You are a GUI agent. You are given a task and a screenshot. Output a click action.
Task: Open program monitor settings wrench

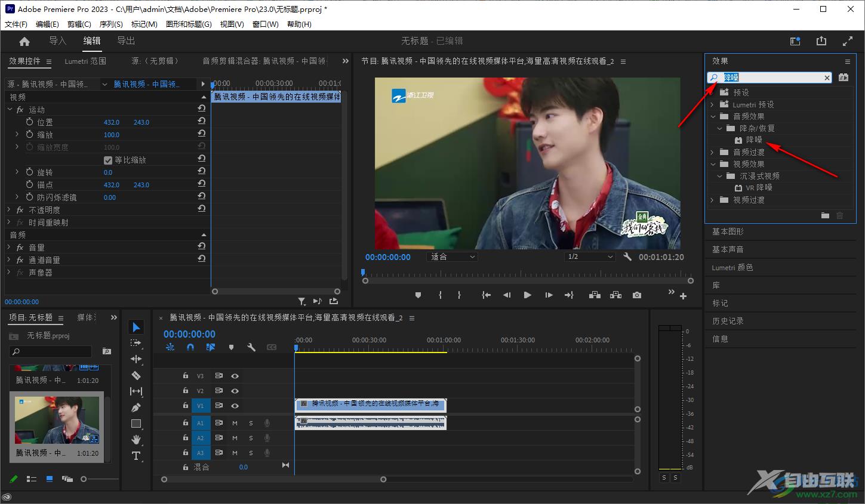627,257
